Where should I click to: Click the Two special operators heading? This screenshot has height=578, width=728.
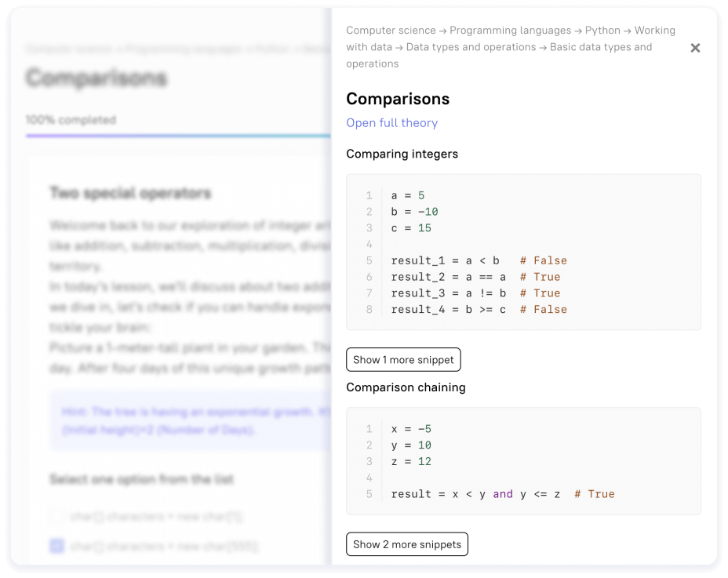pyautogui.click(x=130, y=193)
